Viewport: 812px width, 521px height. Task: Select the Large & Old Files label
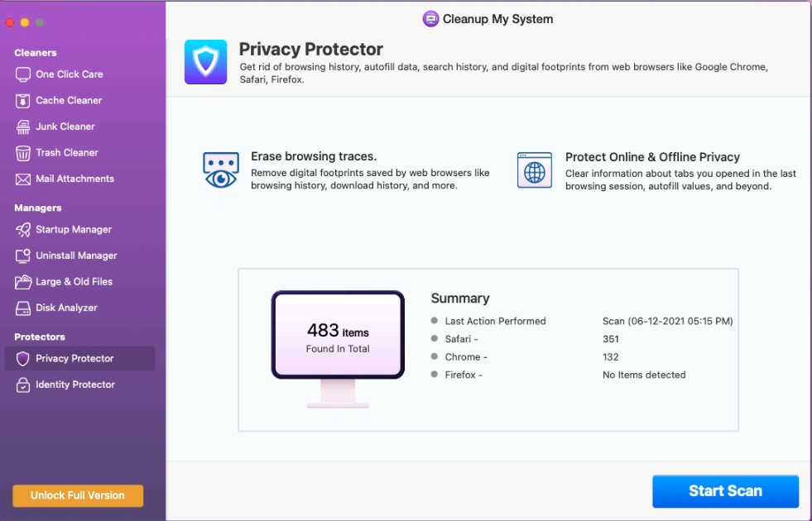74,282
